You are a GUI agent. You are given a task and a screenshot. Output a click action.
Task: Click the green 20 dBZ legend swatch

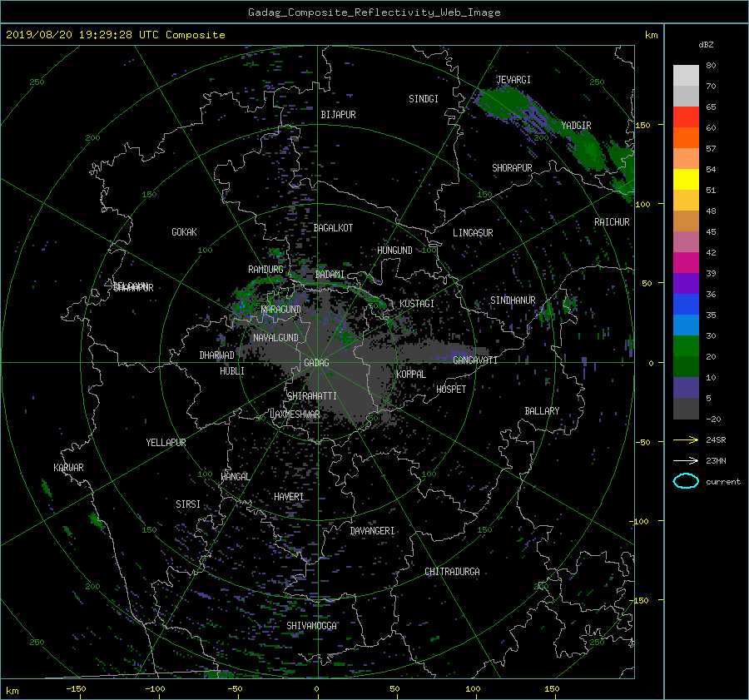coord(686,346)
